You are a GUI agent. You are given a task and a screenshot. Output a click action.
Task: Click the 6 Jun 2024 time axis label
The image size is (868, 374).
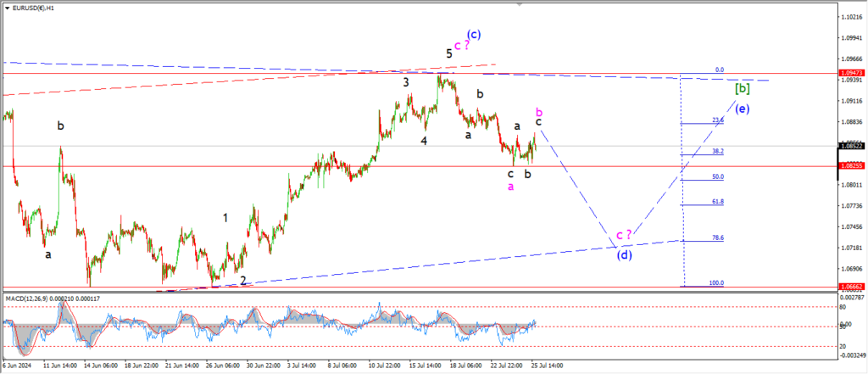pos(19,366)
